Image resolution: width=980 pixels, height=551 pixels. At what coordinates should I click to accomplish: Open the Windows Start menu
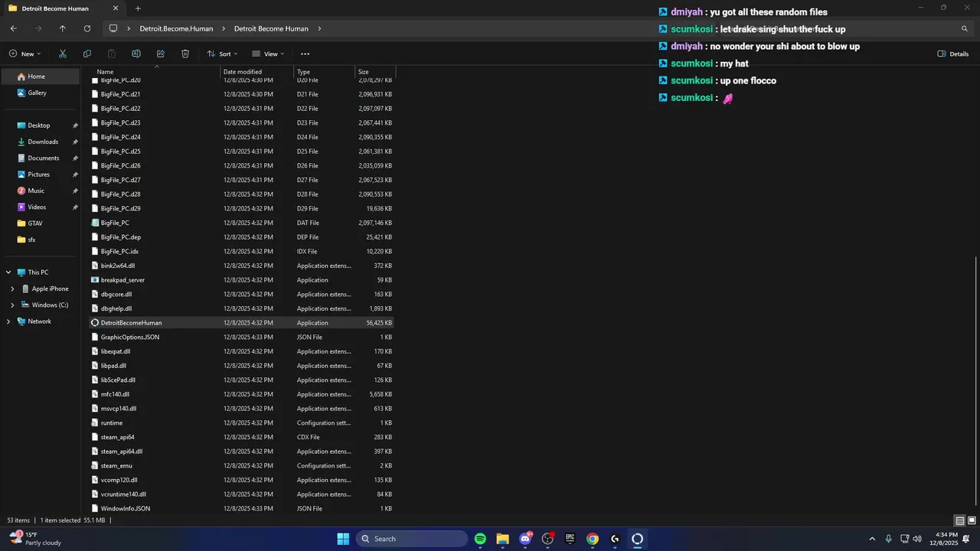pos(343,539)
